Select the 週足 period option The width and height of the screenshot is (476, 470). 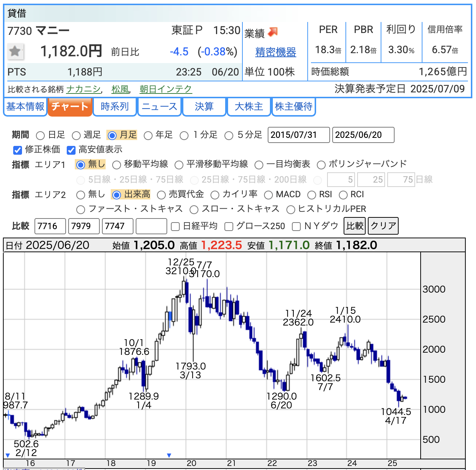pyautogui.click(x=76, y=136)
